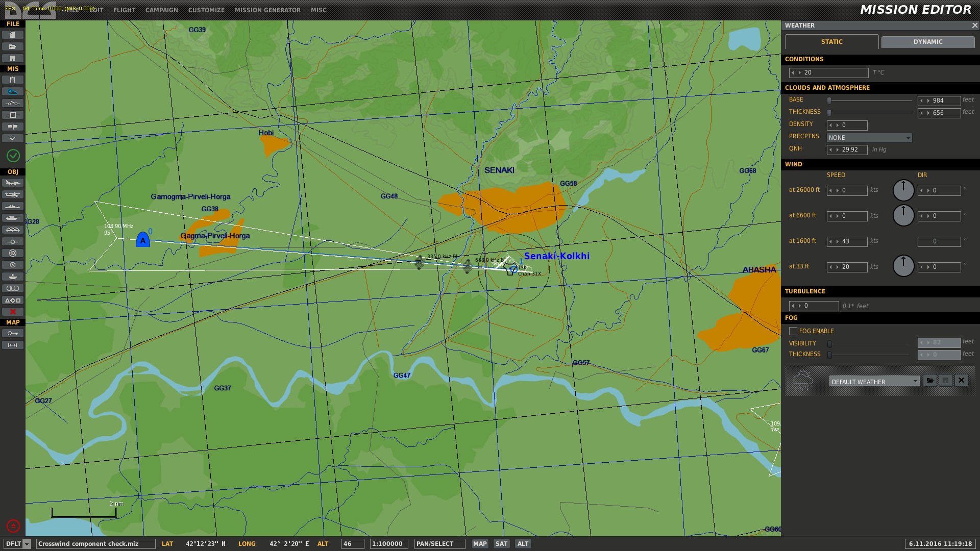Viewport: 980px width, 551px height.
Task: Open the Map options key icon
Action: (x=13, y=333)
